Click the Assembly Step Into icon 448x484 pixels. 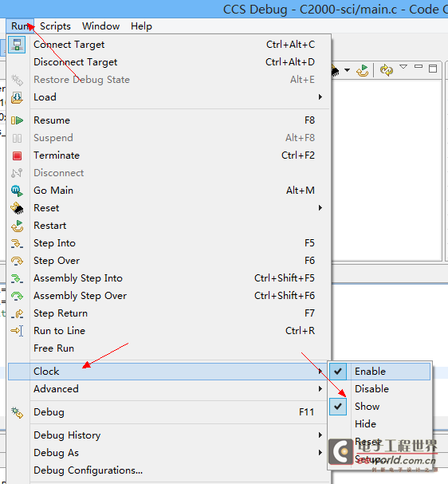pos(17,279)
